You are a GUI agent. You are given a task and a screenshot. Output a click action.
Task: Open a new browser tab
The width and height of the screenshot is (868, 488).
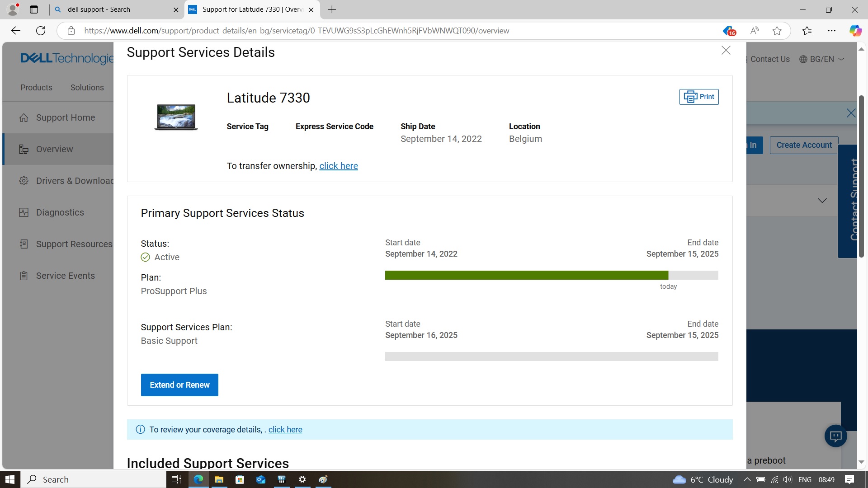tap(332, 9)
